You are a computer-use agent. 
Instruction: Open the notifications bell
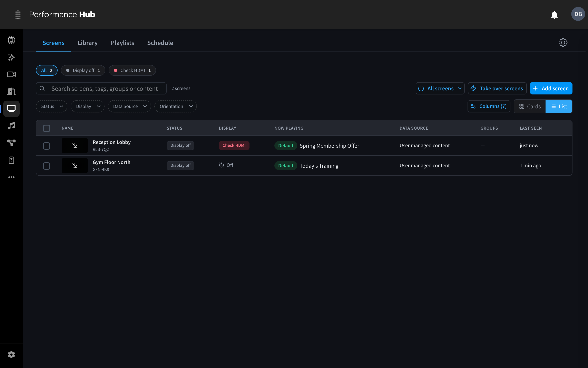pyautogui.click(x=554, y=15)
